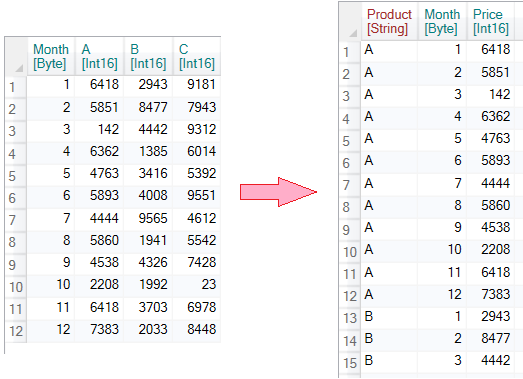The image size is (523, 379).
Task: Select row header 15 in the right table
Action: pyautogui.click(x=350, y=363)
